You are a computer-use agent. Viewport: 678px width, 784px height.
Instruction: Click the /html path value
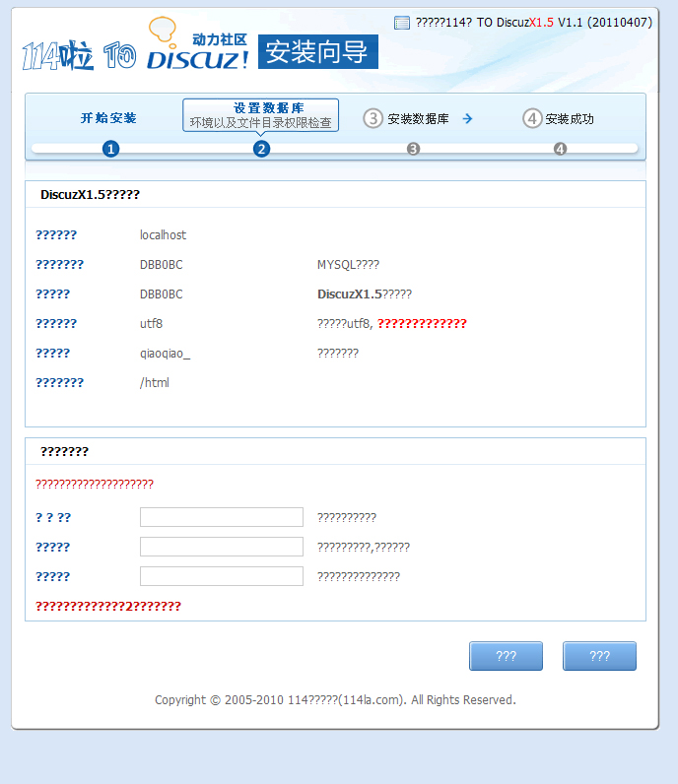click(x=155, y=382)
